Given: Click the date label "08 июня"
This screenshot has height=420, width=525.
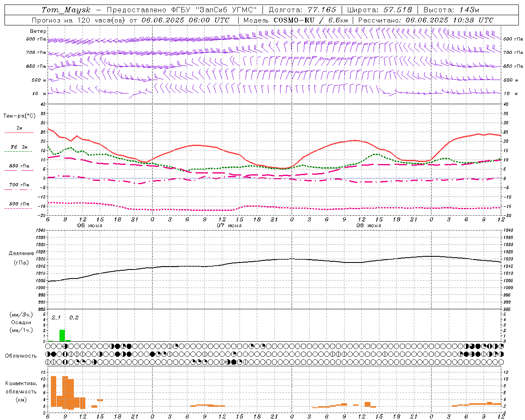Looking at the screenshot, I should (x=369, y=226).
